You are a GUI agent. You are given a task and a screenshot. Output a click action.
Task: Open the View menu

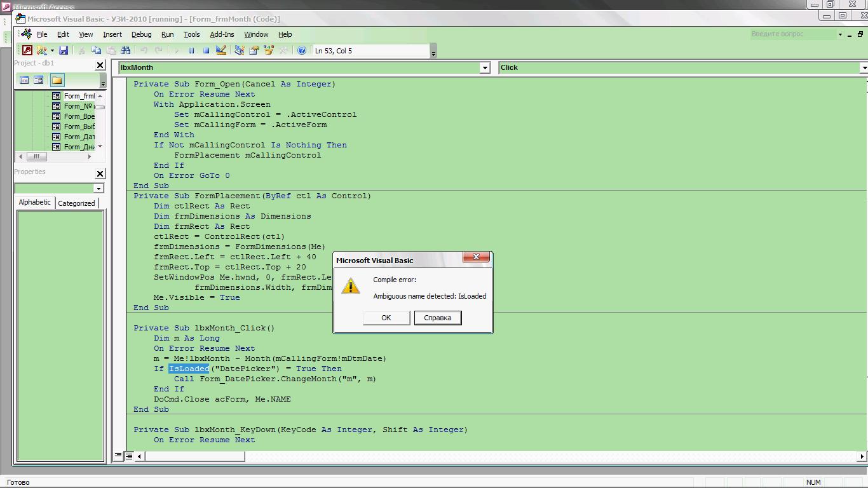pos(86,34)
